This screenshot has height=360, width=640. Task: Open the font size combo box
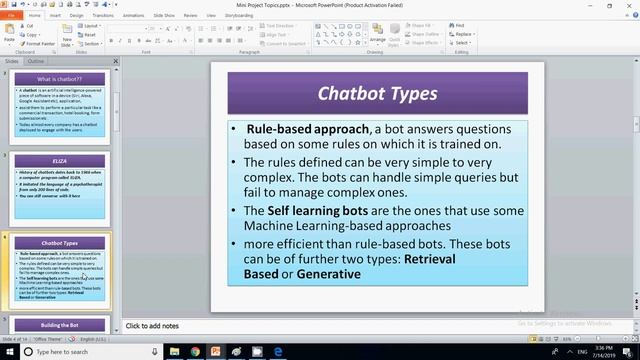click(156, 29)
